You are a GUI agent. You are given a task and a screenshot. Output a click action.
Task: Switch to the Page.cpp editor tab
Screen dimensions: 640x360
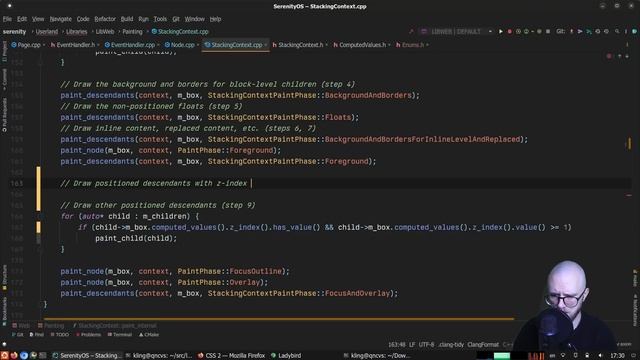pyautogui.click(x=29, y=45)
